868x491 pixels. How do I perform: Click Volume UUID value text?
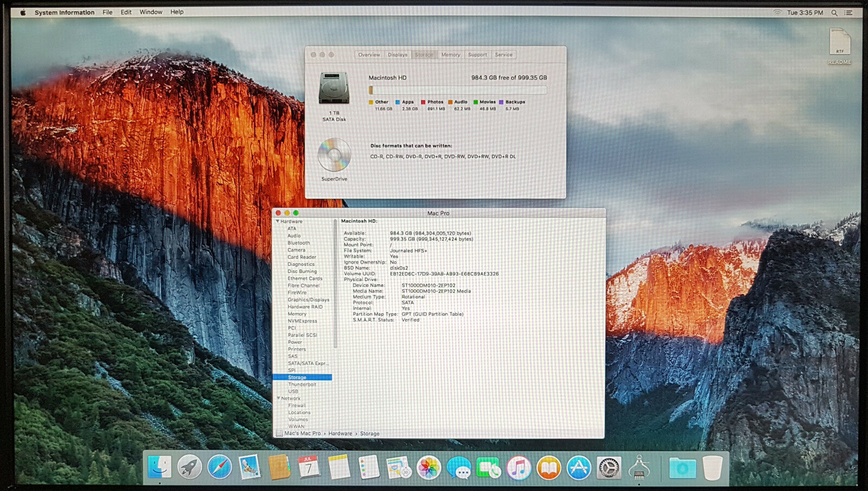[x=444, y=274]
